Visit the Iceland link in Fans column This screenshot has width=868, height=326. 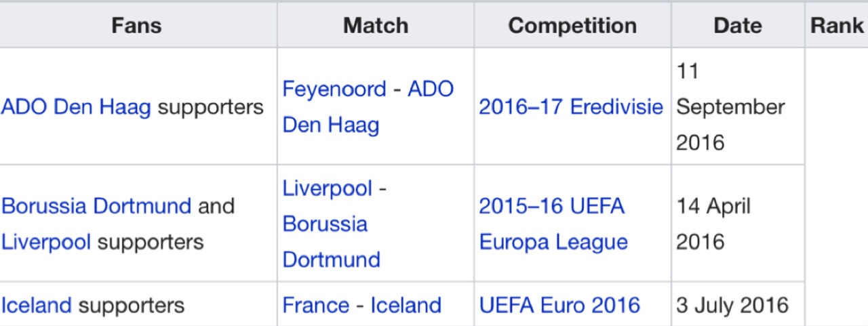37,305
